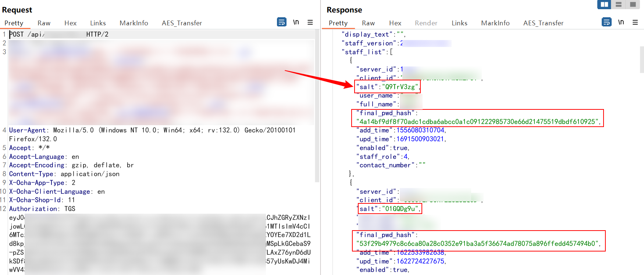
Task: Open the Response Links tab
Action: tap(459, 23)
